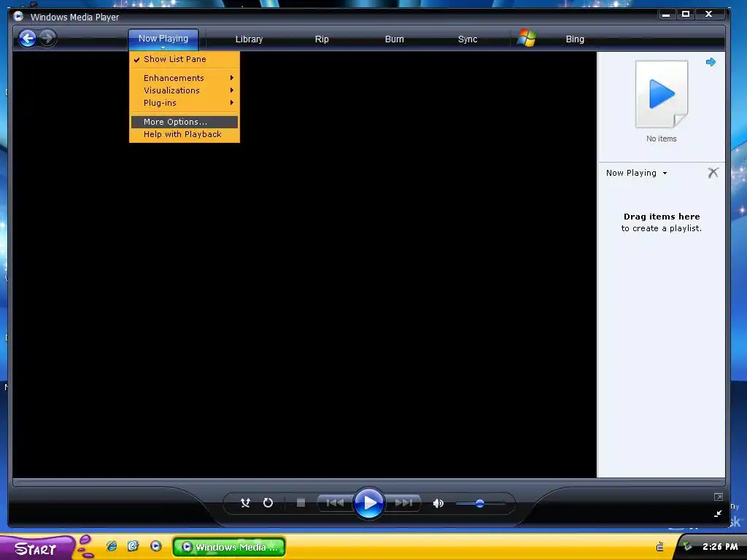Select More Options... menu entry
The width and height of the screenshot is (747, 560).
pyautogui.click(x=185, y=122)
